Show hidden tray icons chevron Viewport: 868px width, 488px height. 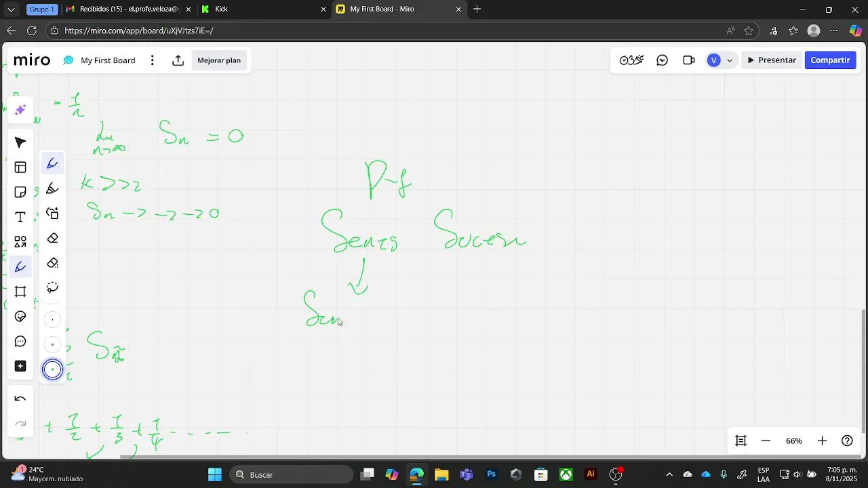click(x=669, y=474)
